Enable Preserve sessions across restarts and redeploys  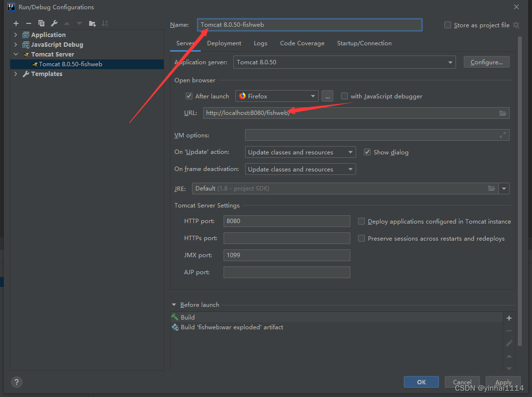tap(361, 238)
